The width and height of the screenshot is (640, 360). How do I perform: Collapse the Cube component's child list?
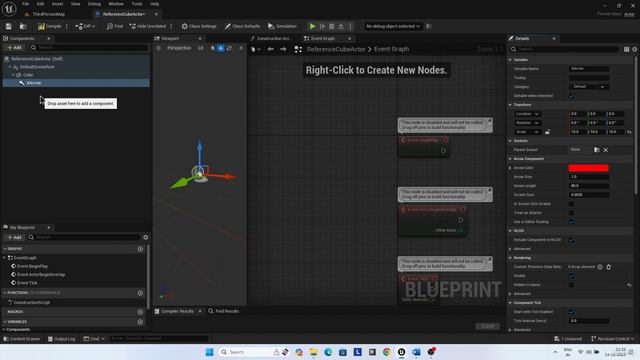coord(13,75)
